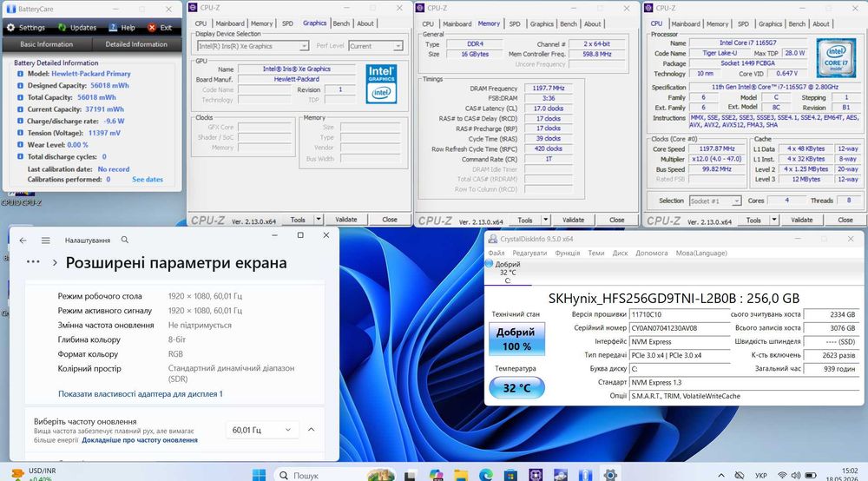Collapse the refresh rate section chevron
This screenshot has height=481, width=868.
pyautogui.click(x=311, y=430)
